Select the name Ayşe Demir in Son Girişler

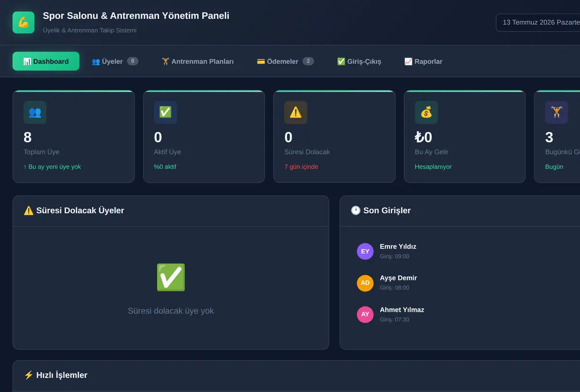point(398,278)
